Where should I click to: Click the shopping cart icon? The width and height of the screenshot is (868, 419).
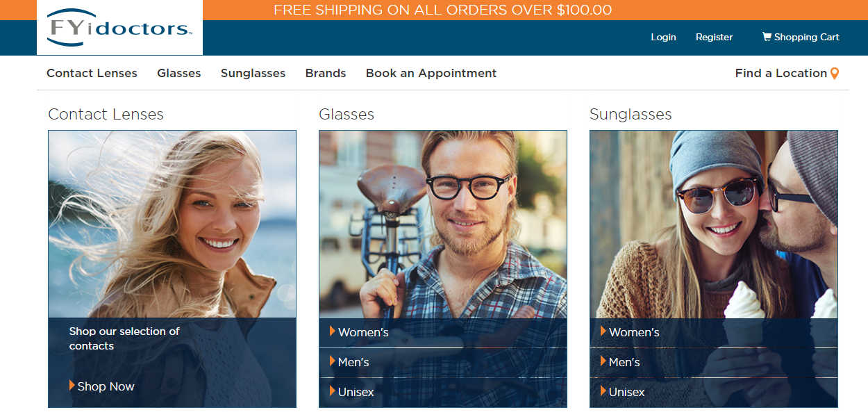tap(767, 37)
